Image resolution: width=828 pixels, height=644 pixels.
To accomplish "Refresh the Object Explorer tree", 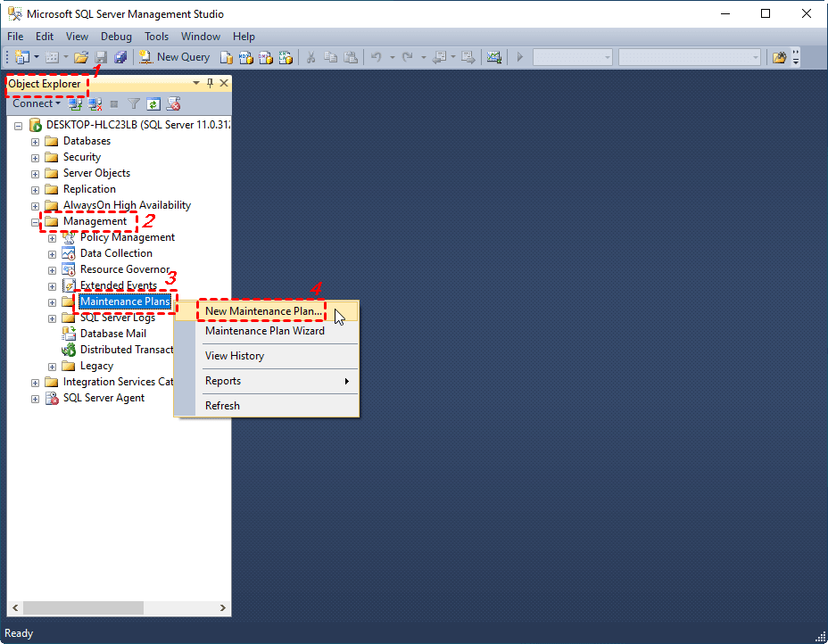I will 153,103.
